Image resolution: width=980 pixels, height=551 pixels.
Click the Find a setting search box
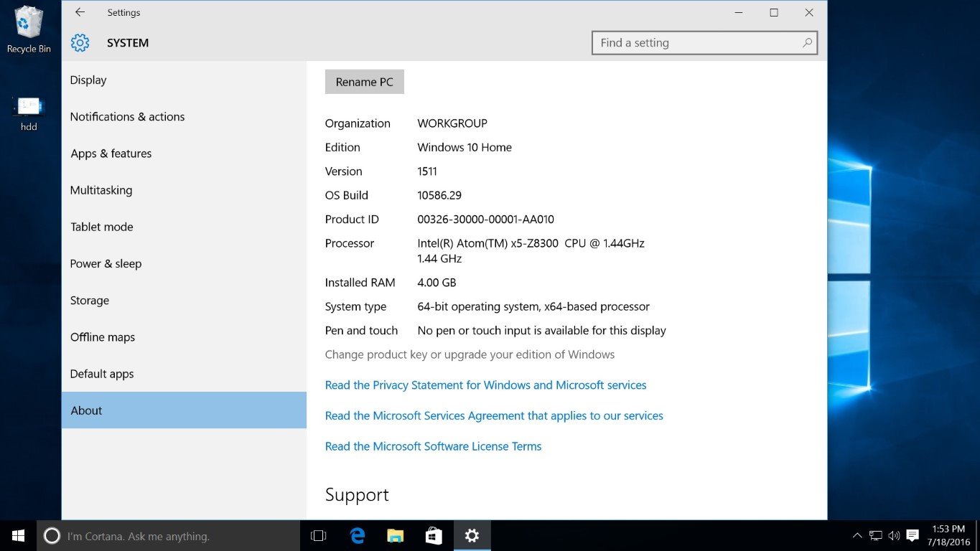704,43
